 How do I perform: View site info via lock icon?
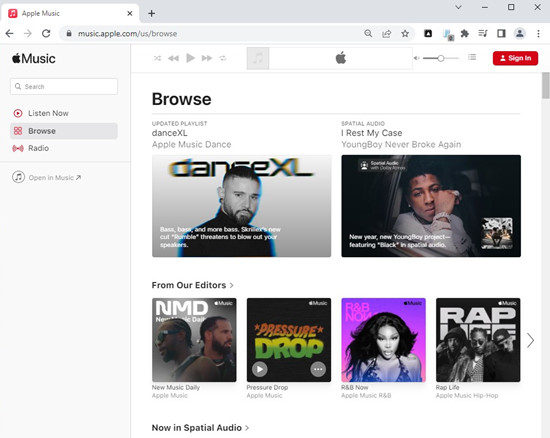coord(69,34)
